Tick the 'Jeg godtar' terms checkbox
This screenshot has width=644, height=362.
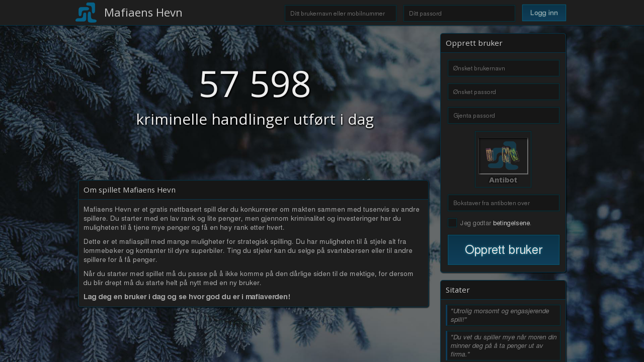click(452, 223)
